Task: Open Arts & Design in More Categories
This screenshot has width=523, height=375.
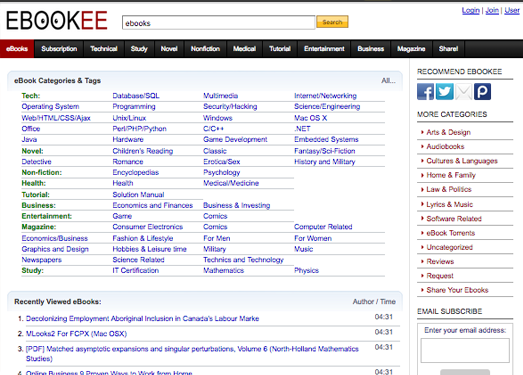Action: [x=448, y=132]
